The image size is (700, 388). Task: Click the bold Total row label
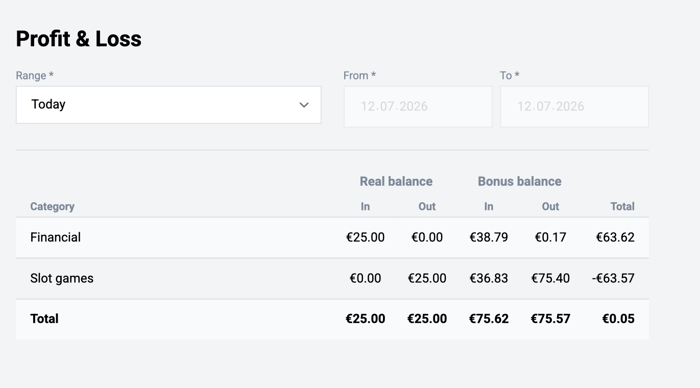[x=44, y=319]
